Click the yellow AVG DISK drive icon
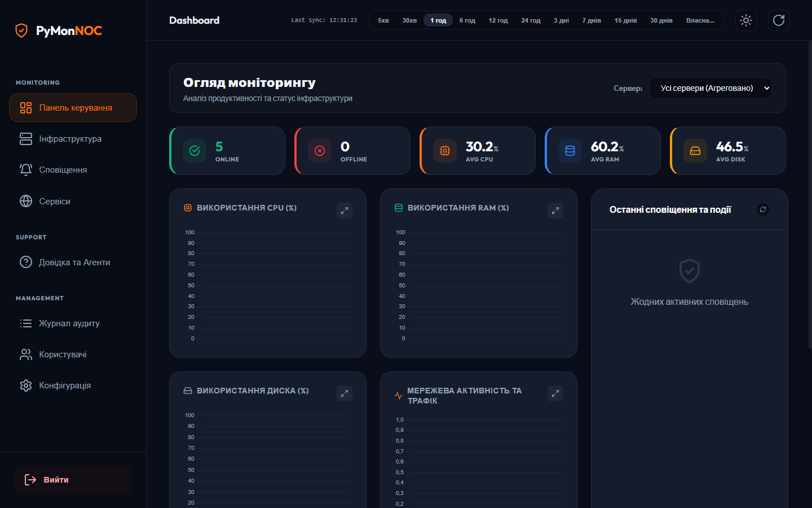812x508 pixels. pos(695,151)
